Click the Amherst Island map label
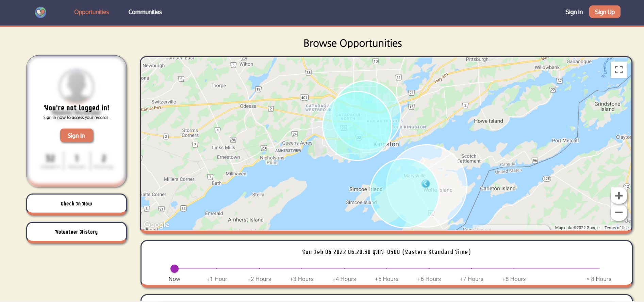This screenshot has height=302, width=644. coord(246,220)
